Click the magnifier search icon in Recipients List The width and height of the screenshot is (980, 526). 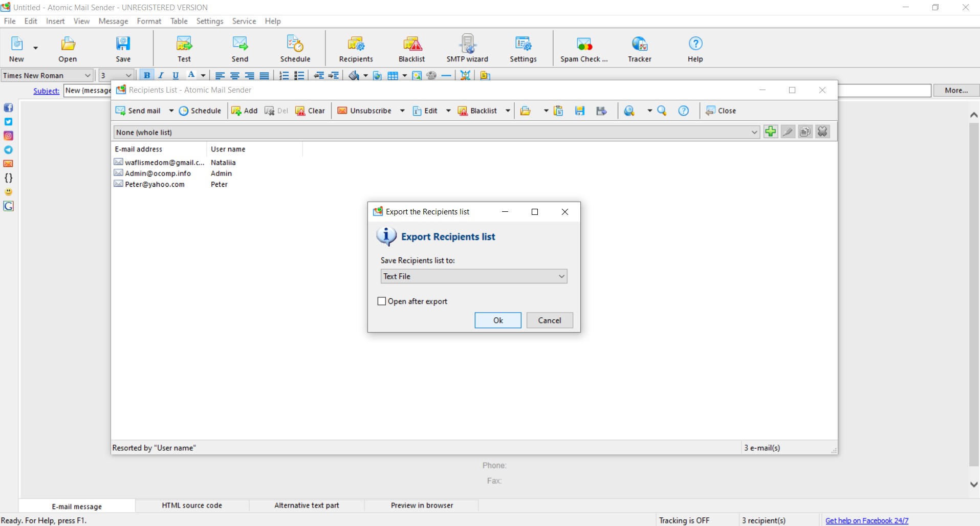pyautogui.click(x=662, y=111)
